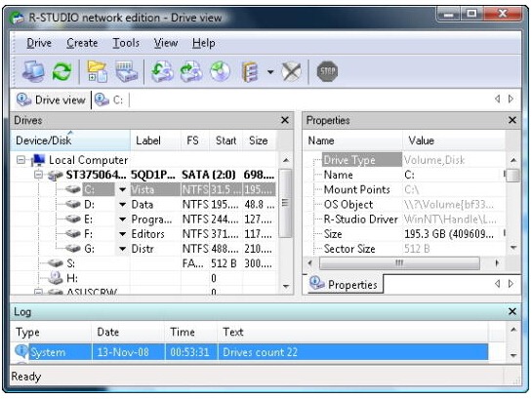Click the FS column header
This screenshot has height=399, width=532.
coord(194,140)
